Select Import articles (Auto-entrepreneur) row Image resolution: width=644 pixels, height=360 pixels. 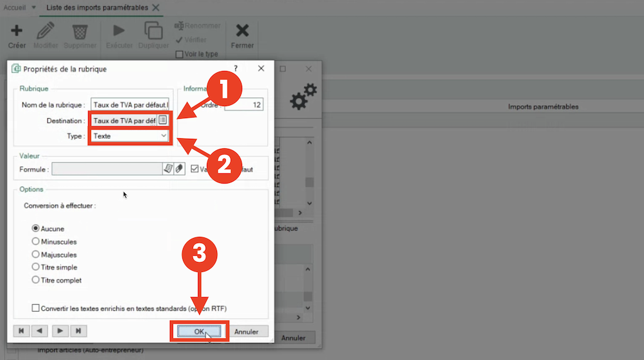point(91,350)
